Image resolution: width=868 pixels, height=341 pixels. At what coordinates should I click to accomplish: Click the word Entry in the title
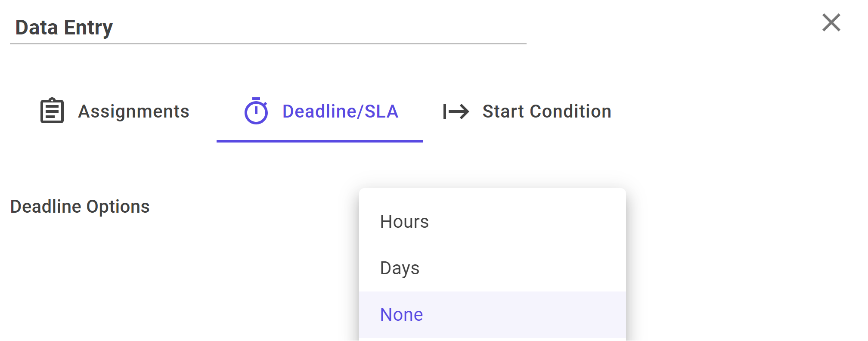pos(88,28)
